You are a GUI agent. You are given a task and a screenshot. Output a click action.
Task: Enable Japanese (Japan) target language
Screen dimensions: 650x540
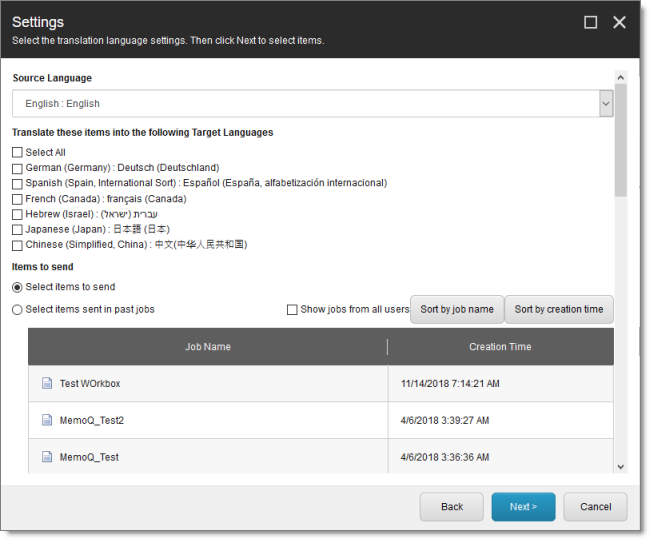coord(17,230)
